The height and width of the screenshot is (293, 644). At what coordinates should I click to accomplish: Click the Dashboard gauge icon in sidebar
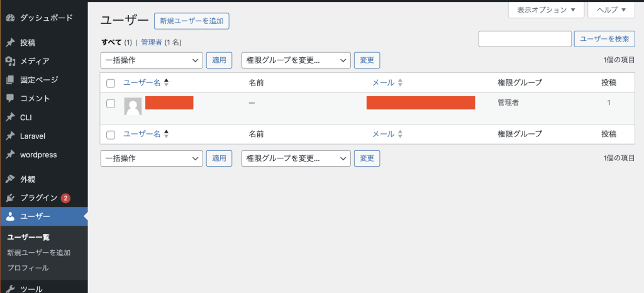coord(10,18)
